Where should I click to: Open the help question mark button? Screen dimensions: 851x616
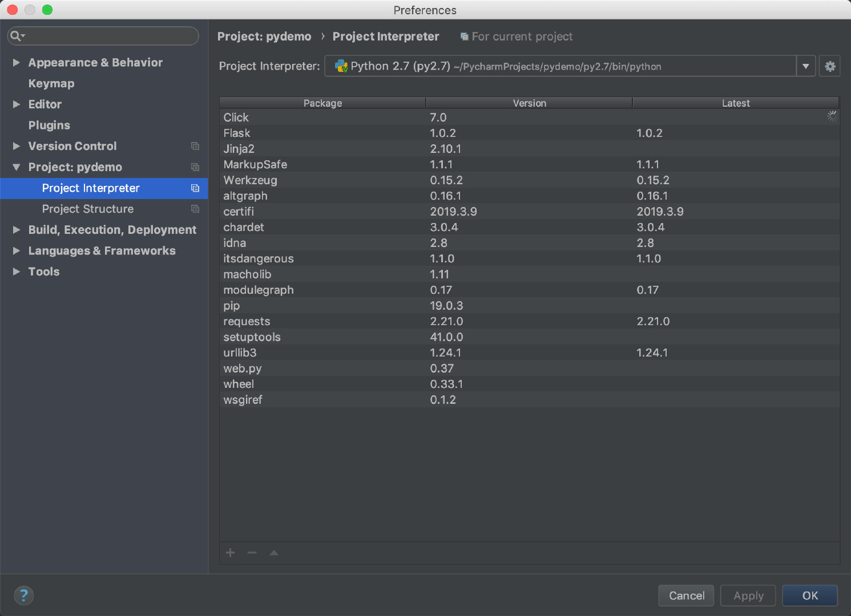[x=23, y=595]
